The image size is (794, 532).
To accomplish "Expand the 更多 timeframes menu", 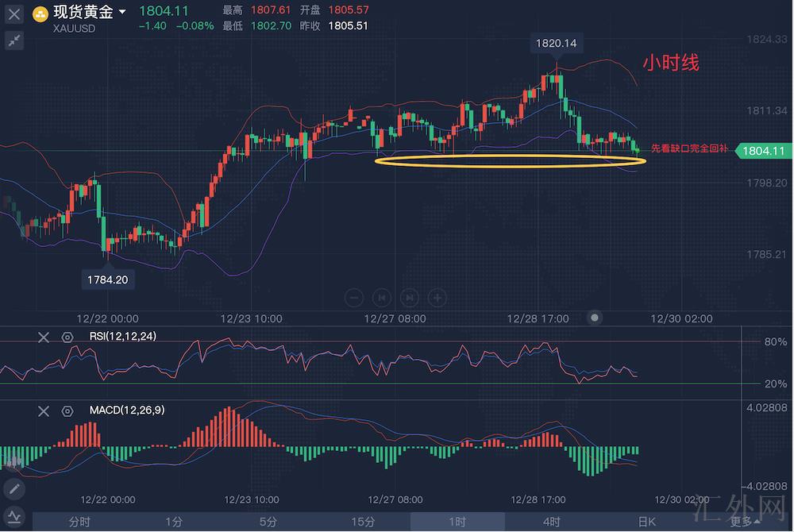I will 745,522.
